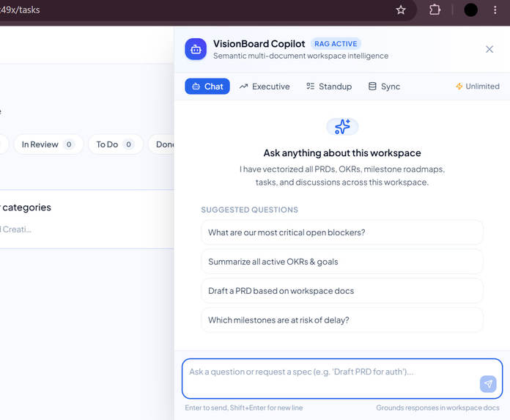The height and width of the screenshot is (420, 510).
Task: Click the Unlimited lightning bolt icon
Action: 459,86
